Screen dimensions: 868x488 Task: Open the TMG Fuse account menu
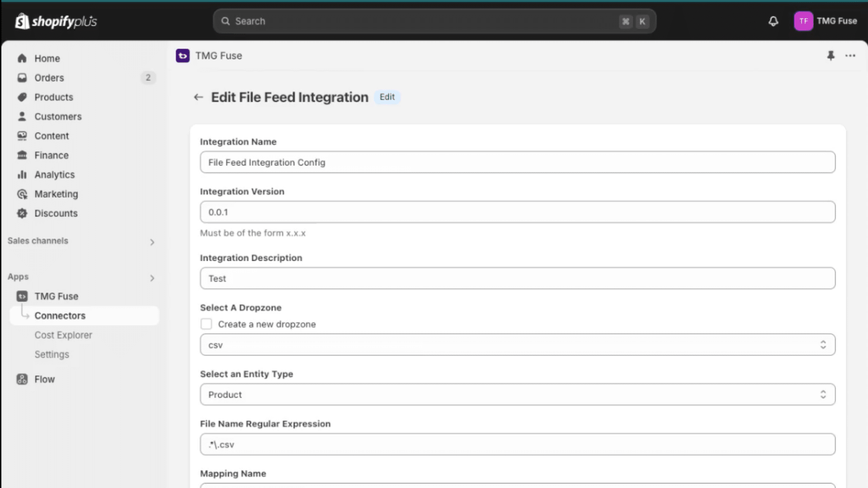click(x=826, y=21)
